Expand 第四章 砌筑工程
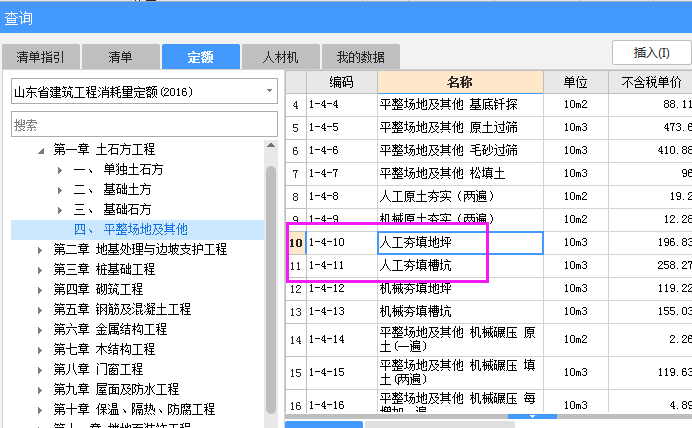The height and width of the screenshot is (428, 692). [40, 290]
